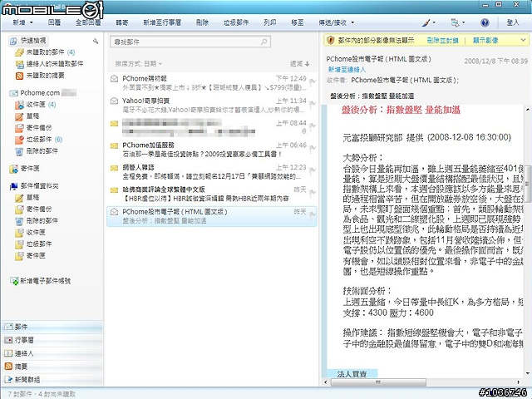Open the menus icon dropdown arrow
Viewport: 532px width, 399px height.
[x=464, y=22]
